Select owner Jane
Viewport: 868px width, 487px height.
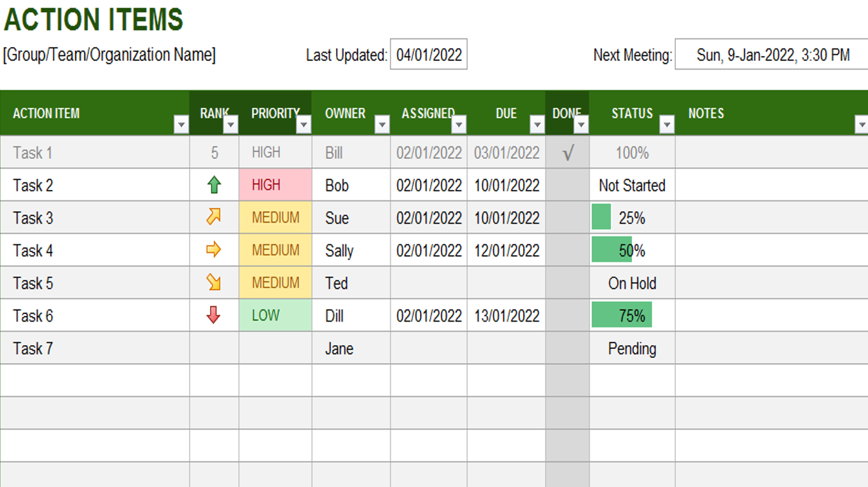coord(351,348)
